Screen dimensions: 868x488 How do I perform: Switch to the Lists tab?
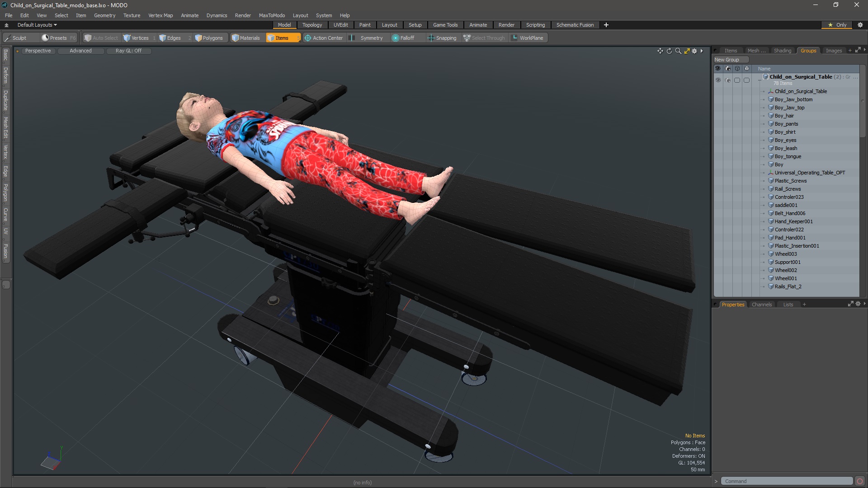[788, 305]
